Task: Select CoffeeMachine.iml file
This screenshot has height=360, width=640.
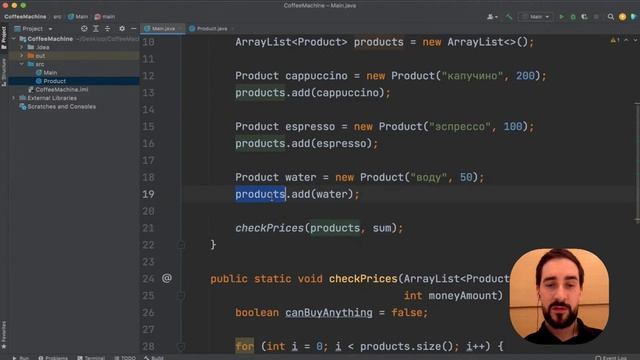Action: (x=58, y=89)
